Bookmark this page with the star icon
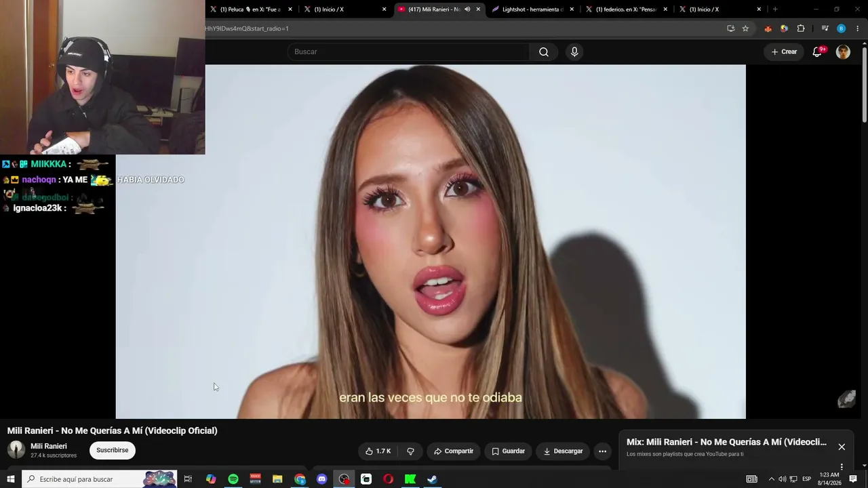 [745, 28]
